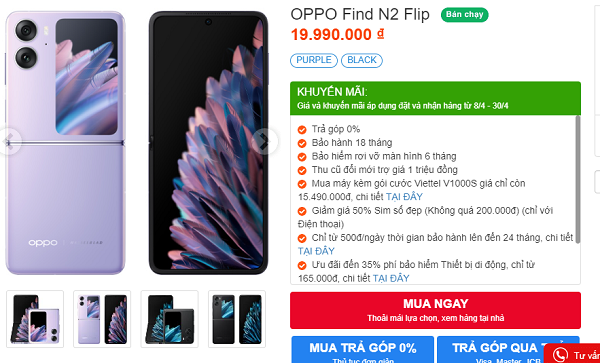Go to the previous product image arrow
Screen dimensions: 600x363
8,142
